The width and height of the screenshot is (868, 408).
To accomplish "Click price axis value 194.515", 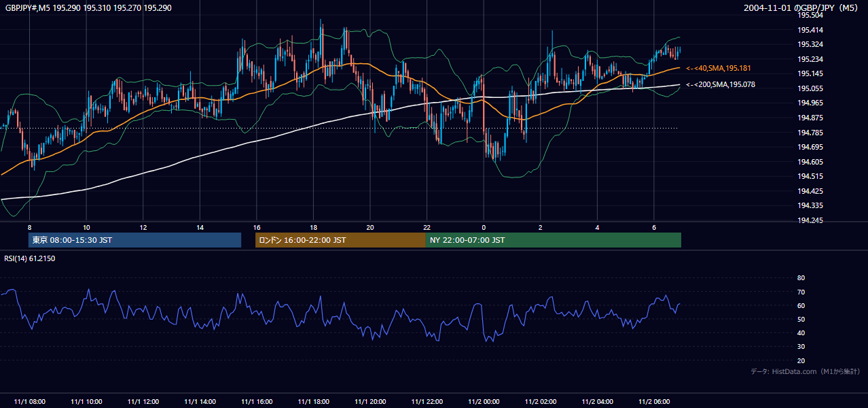I will pyautogui.click(x=810, y=176).
